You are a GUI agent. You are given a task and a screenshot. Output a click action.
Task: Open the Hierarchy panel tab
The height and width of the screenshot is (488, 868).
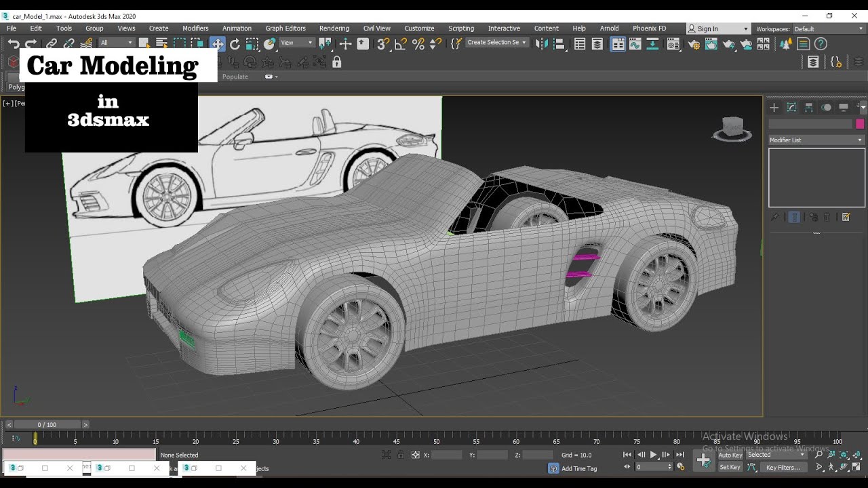pyautogui.click(x=809, y=108)
